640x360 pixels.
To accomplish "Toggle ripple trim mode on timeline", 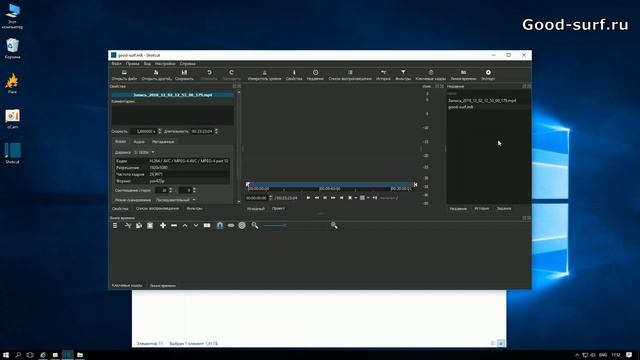I will pos(231,225).
